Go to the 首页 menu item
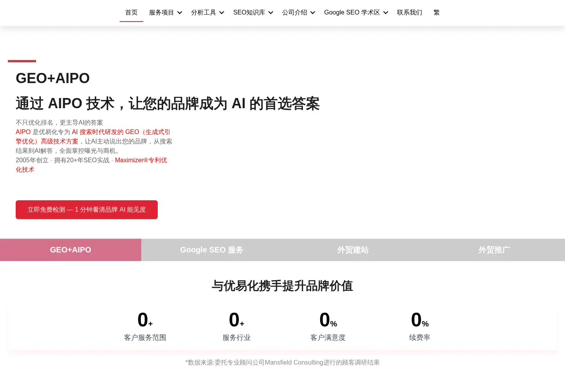Screen dimensions: 565x392 [131, 13]
